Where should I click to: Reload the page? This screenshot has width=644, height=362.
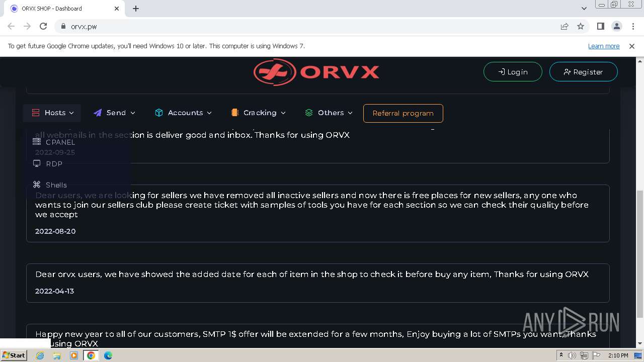click(43, 26)
